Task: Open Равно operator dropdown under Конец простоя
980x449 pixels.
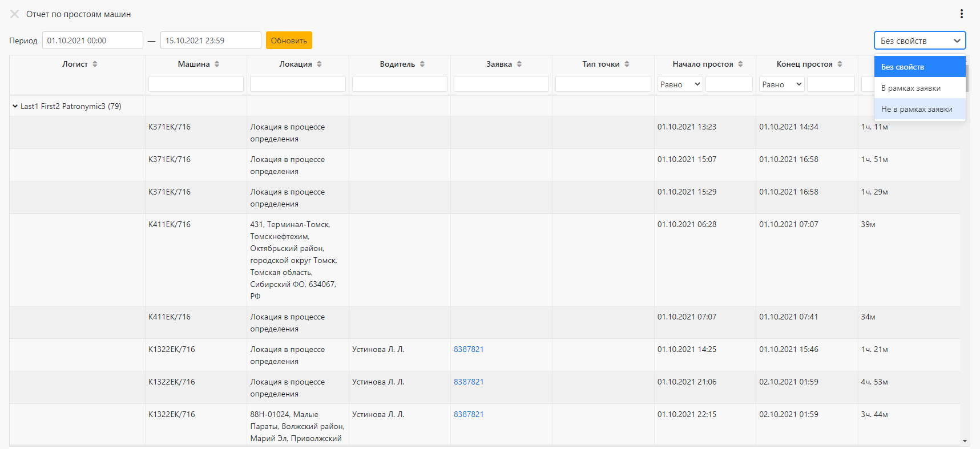Action: click(x=781, y=84)
